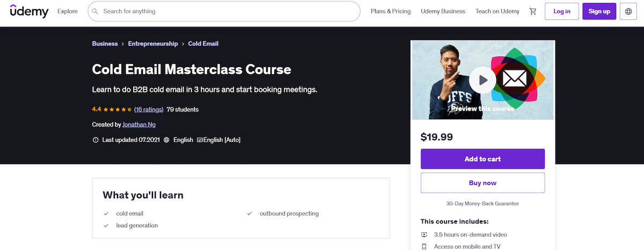
Task: Click the Buy now button
Action: coord(482,183)
